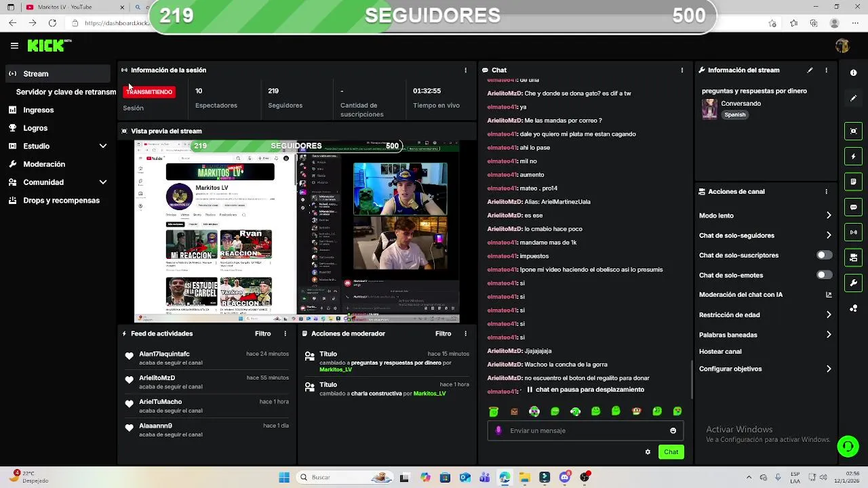Select Stream in left sidebar
This screenshot has width=868, height=488.
tap(58, 73)
